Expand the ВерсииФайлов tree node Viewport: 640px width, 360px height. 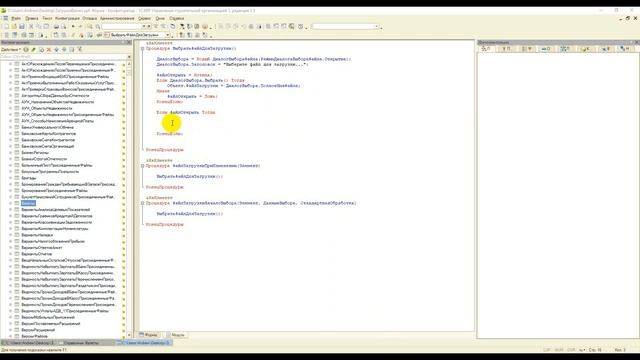click(11, 336)
